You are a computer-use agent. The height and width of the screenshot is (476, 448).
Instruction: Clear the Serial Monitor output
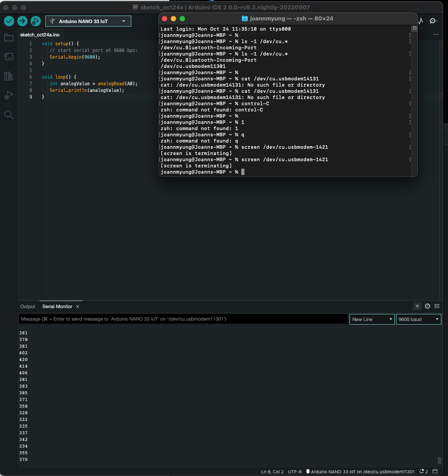(437, 306)
